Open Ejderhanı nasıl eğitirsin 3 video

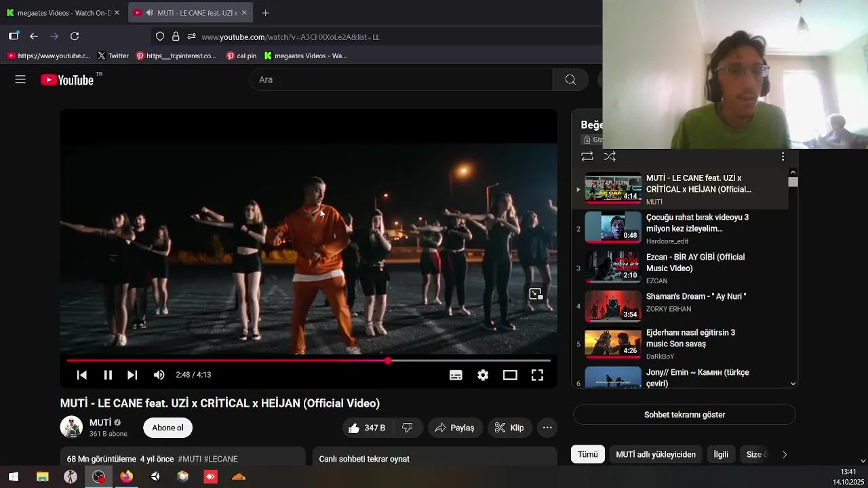point(680,344)
